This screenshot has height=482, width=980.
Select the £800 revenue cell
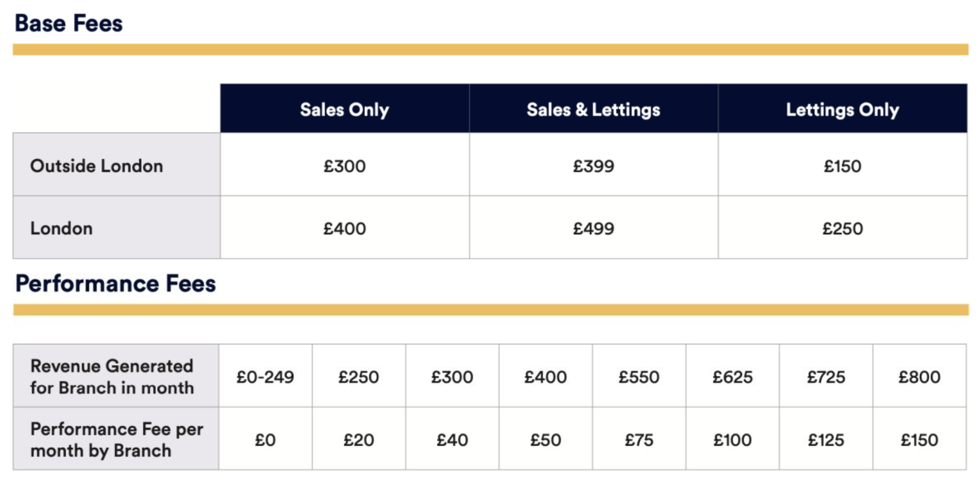919,377
